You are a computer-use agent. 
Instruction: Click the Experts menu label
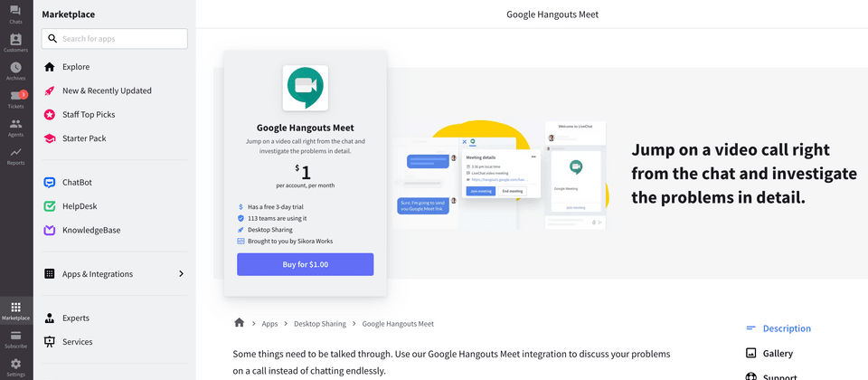(76, 318)
